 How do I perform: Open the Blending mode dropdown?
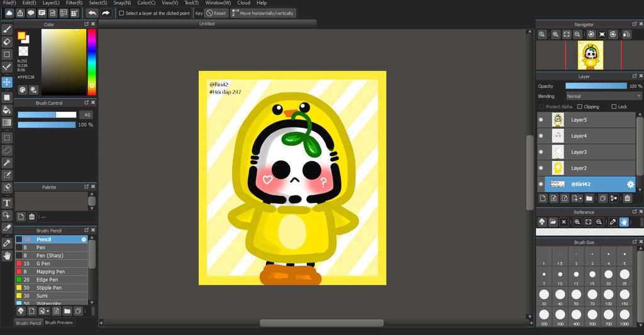[x=603, y=96]
